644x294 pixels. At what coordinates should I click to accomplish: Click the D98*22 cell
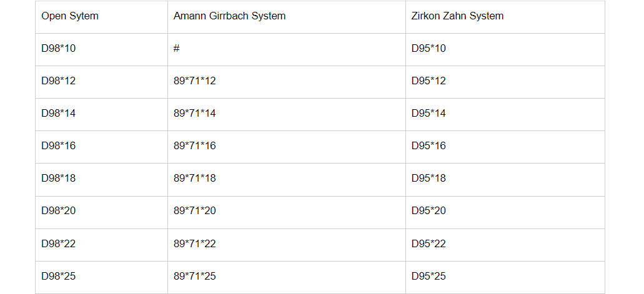tap(59, 243)
